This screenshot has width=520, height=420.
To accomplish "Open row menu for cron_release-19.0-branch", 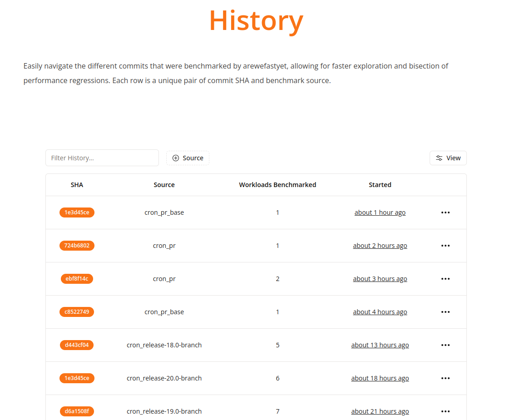I will click(445, 411).
